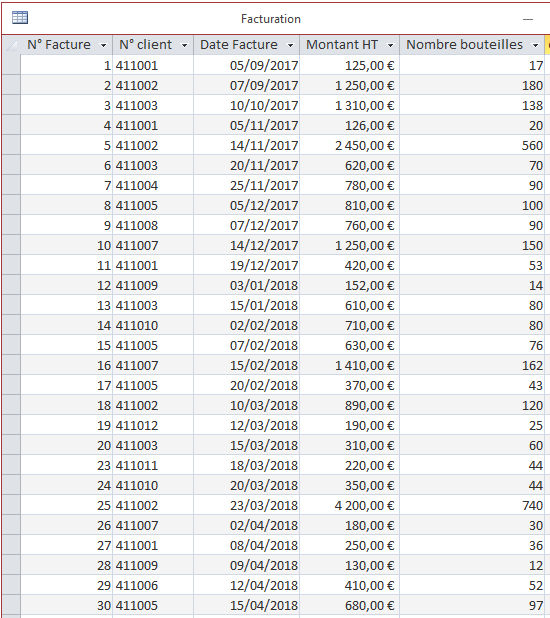Minimize the Facturation table window
The image size is (550, 618).
pyautogui.click(x=528, y=19)
